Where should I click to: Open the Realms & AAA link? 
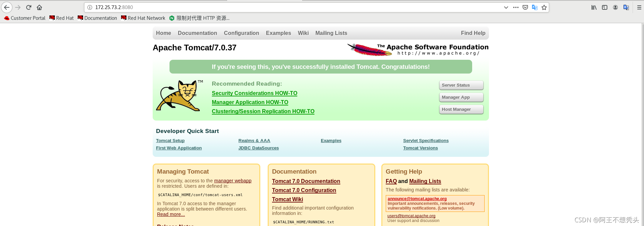254,141
